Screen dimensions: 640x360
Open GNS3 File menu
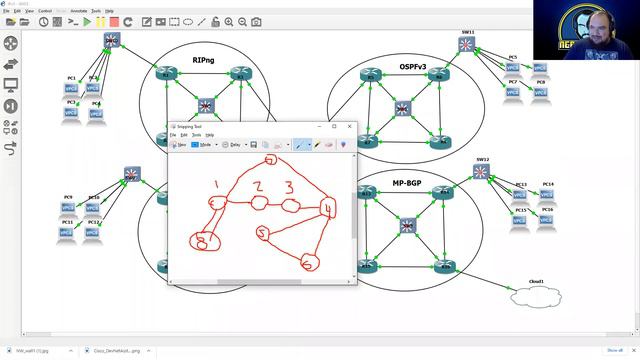(x=6, y=11)
